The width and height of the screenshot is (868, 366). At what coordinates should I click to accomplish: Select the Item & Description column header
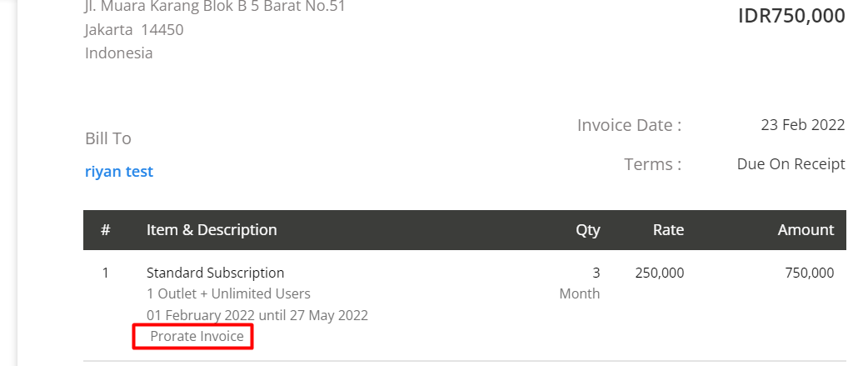coord(212,230)
